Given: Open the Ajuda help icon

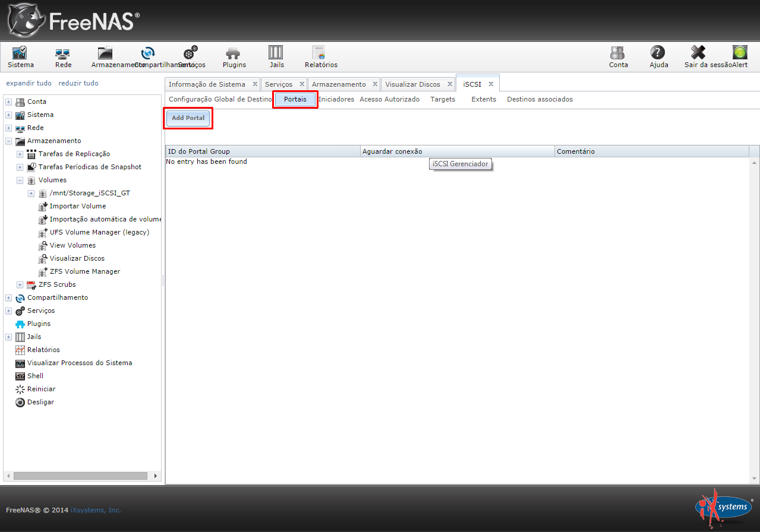Looking at the screenshot, I should (x=658, y=53).
